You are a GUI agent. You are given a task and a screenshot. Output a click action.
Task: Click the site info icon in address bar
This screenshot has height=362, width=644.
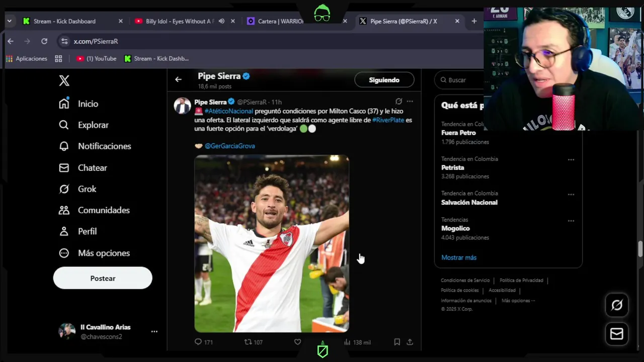coord(64,41)
